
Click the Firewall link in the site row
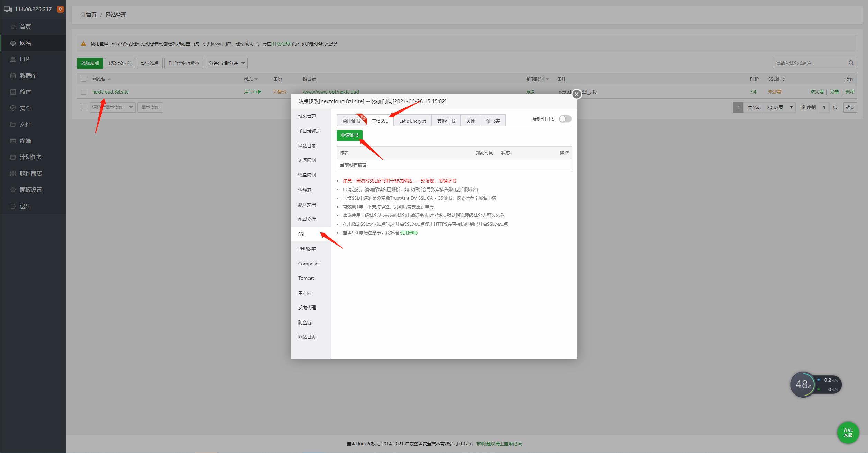point(817,92)
